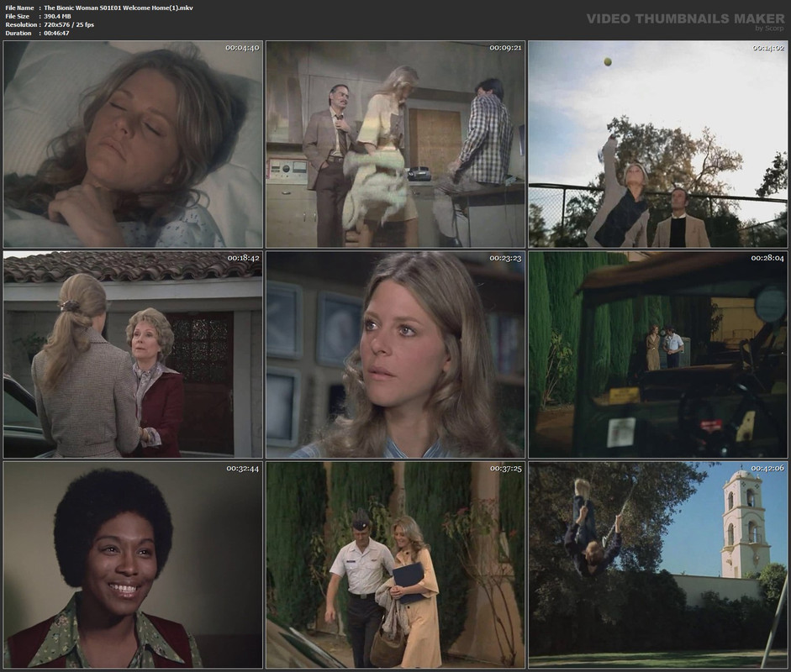Open the rope swing thumbnail at 00:42:06
This screenshot has width=791, height=672.
tap(658, 565)
